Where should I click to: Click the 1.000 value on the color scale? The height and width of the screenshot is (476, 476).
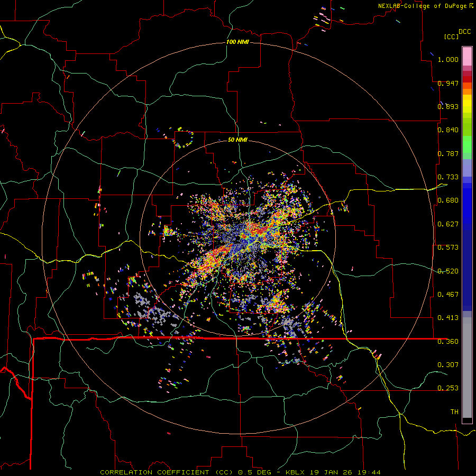(x=448, y=59)
